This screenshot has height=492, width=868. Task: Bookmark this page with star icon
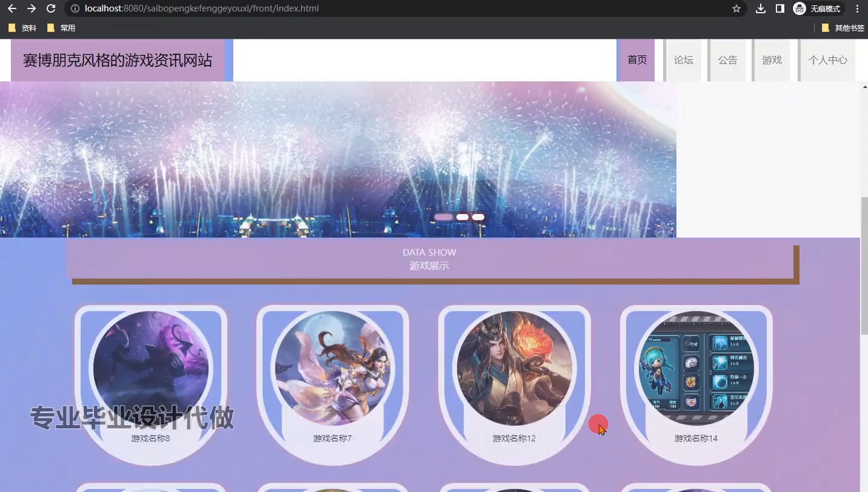click(x=736, y=8)
